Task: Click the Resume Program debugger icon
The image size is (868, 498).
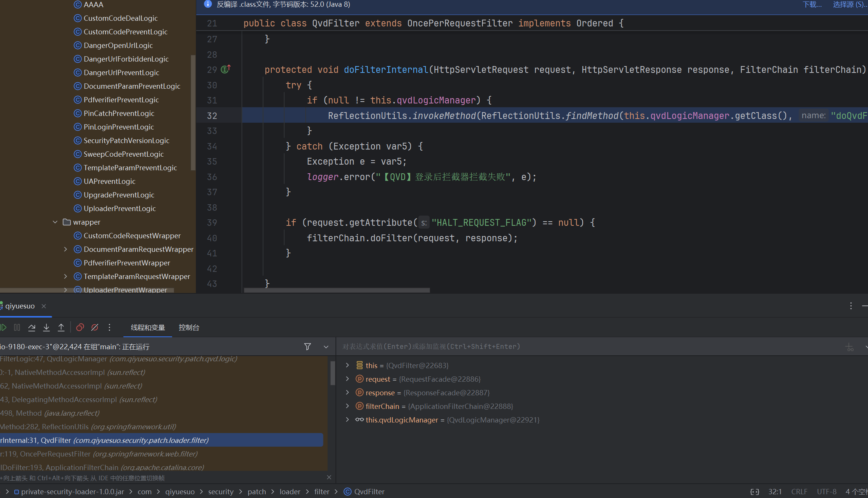Action: [x=3, y=327]
